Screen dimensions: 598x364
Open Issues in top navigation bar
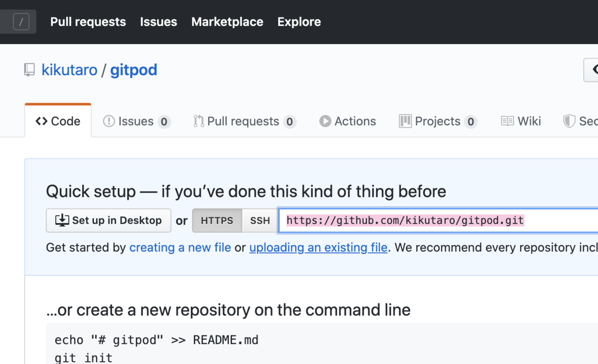[x=158, y=22]
